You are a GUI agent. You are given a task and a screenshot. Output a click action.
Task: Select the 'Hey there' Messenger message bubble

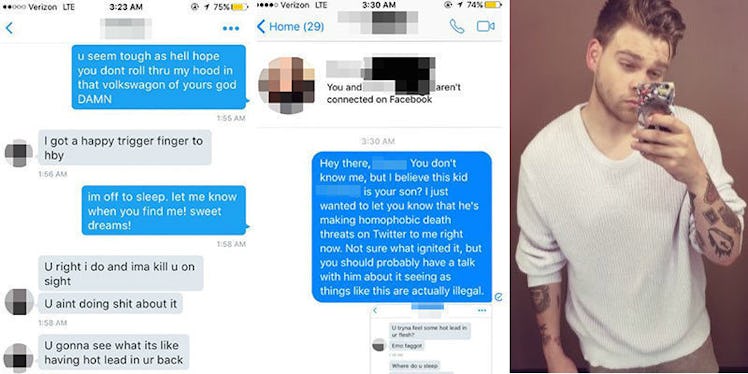402,227
